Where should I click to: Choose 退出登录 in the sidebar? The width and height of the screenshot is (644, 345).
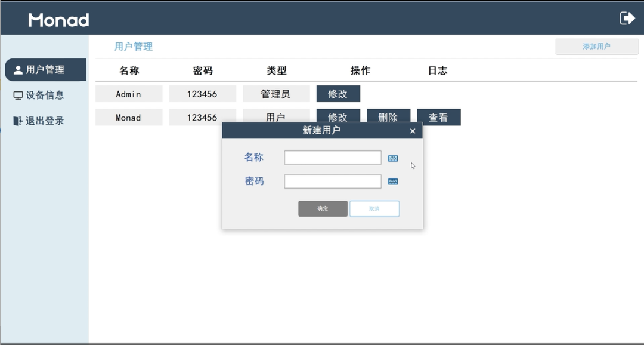tap(39, 121)
